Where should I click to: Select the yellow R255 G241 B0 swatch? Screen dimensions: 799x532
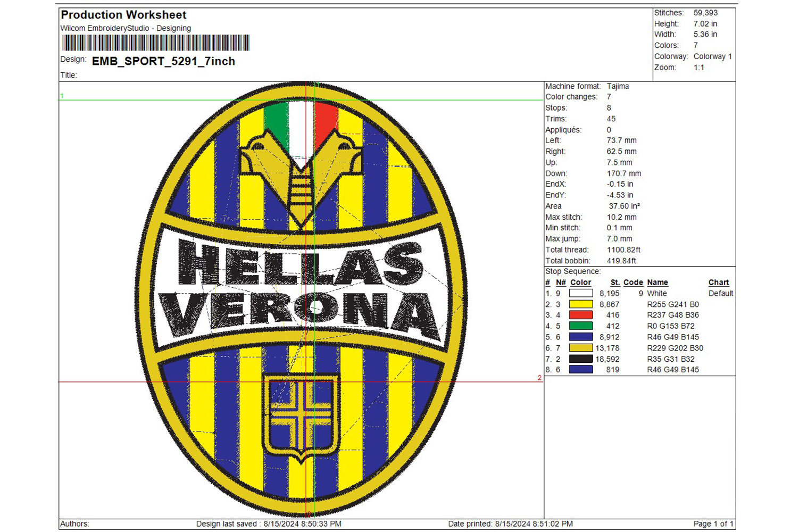click(581, 304)
